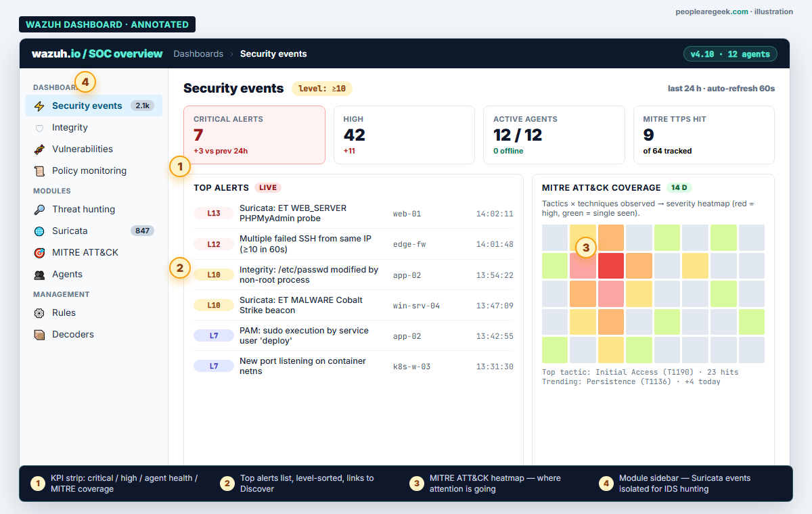The height and width of the screenshot is (514, 812).
Task: Click the gear icon next to Rules
Action: [x=39, y=313]
